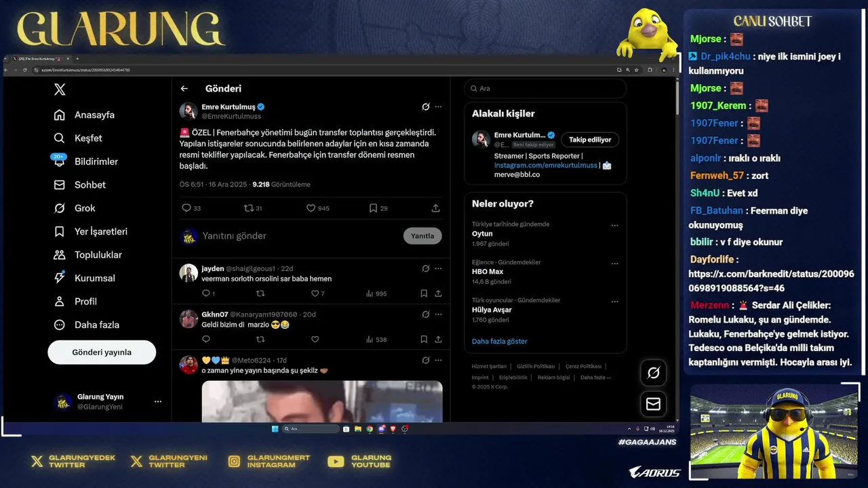The width and height of the screenshot is (868, 488).
Task: Open Gizlilik Politikası footer link
Action: (x=536, y=367)
